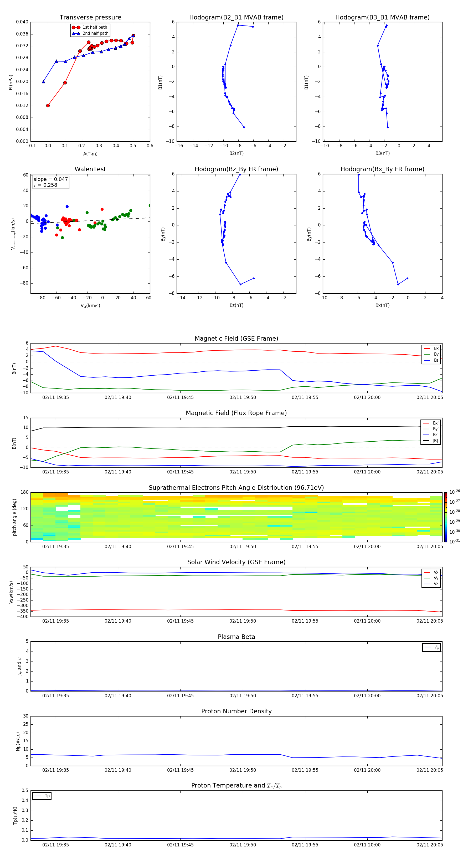Image resolution: width=473 pixels, height=868 pixels.
Task: Click the "Bx'" legend entry in Flux Rope panel
Action: [431, 423]
